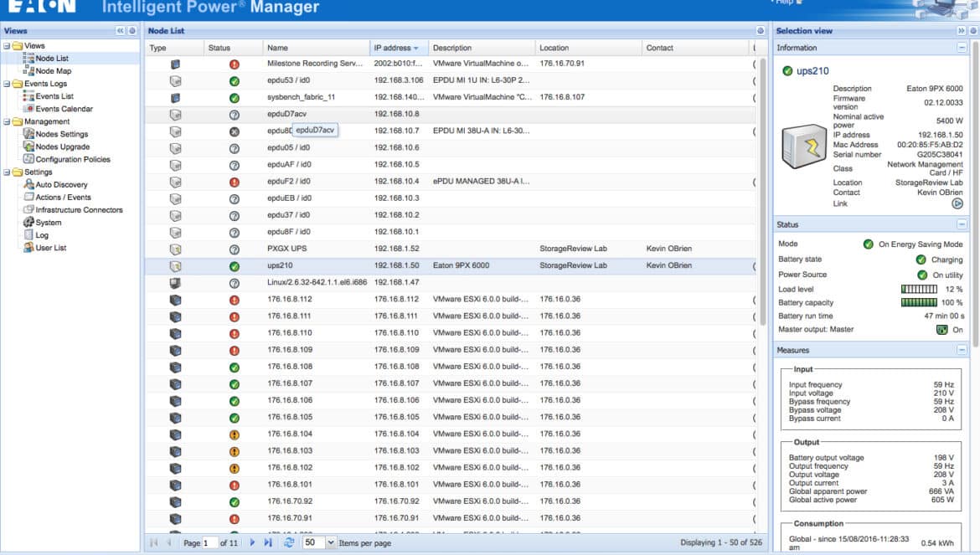
Task: Click the UPS device image in Information panel
Action: coord(804,146)
